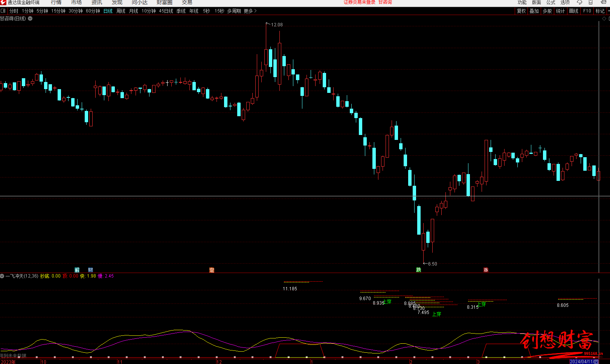Screen dimensions: 610x364
Task: Open the 选项 menu
Action: [x=565, y=2]
